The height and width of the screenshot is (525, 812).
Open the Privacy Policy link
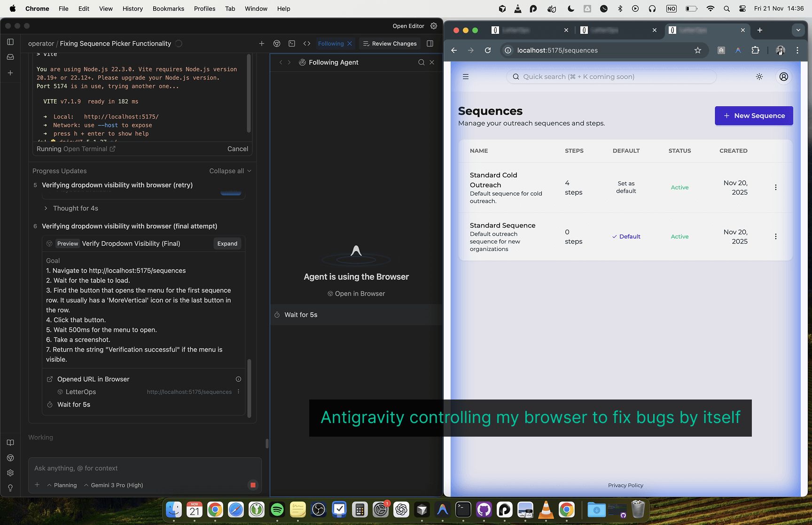[625, 486]
